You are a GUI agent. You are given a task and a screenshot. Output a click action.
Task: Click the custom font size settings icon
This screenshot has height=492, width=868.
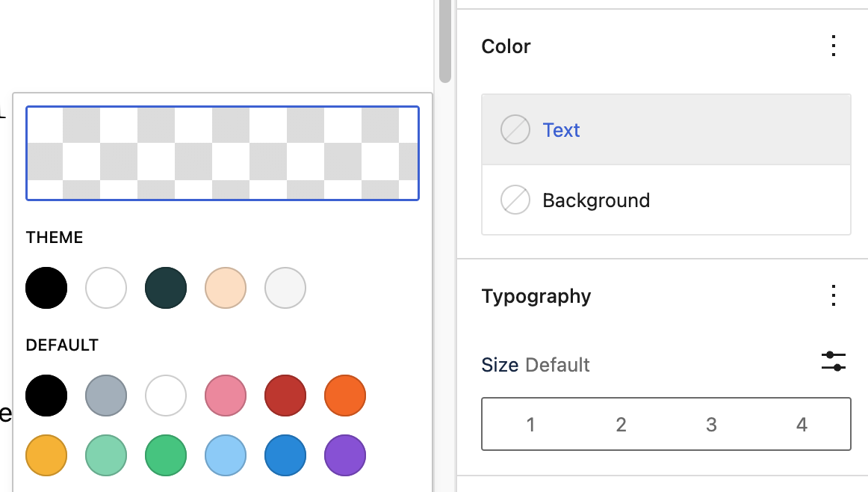point(834,360)
